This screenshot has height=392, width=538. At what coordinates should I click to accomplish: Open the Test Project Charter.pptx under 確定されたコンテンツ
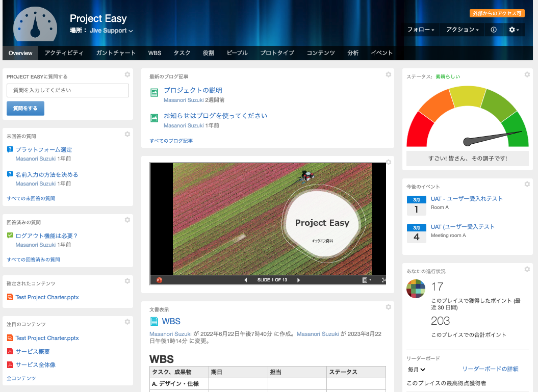point(47,297)
